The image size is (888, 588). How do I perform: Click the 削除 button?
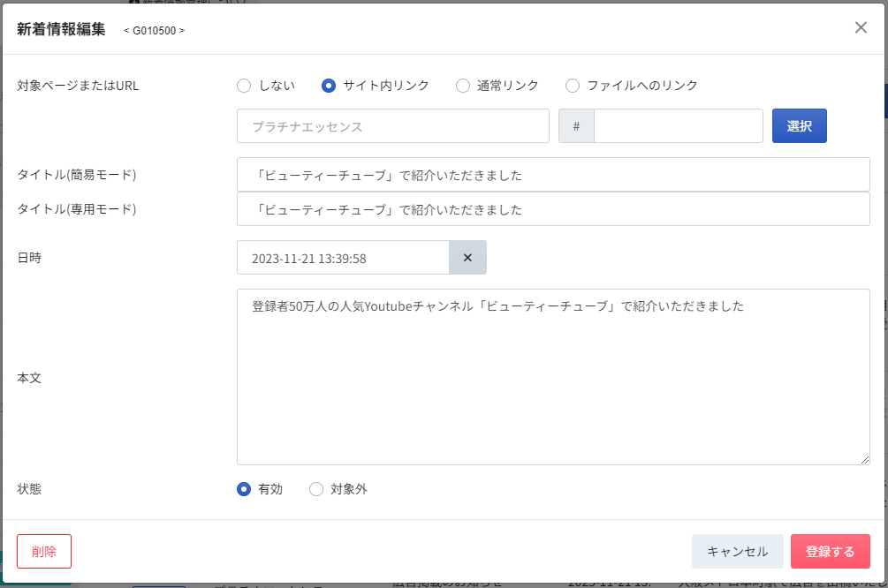44,551
